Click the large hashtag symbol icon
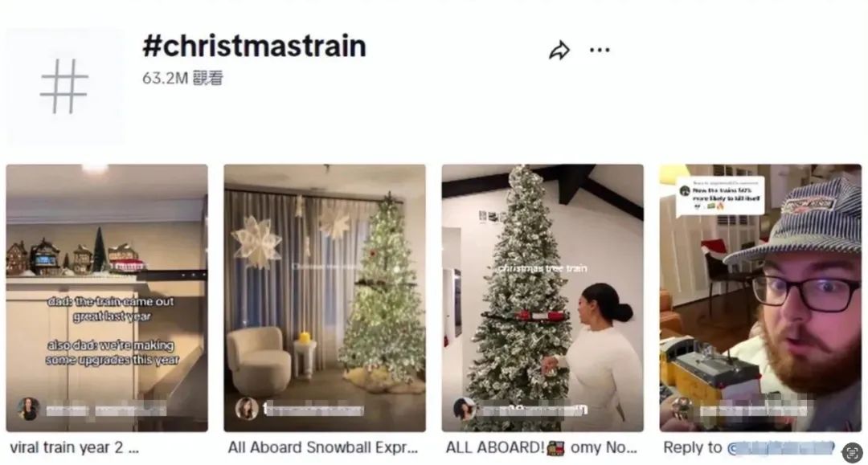Viewport: 868px width, 465px height. point(65,86)
